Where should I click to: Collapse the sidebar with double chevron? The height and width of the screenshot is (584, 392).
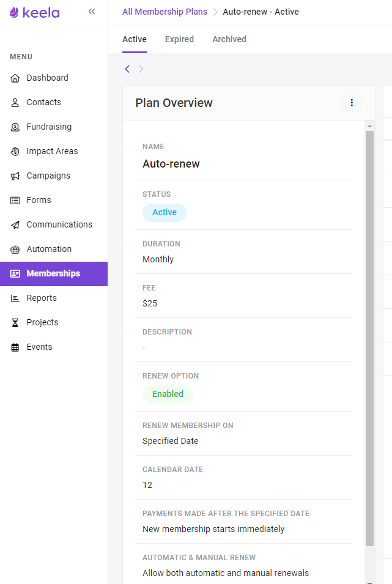92,12
